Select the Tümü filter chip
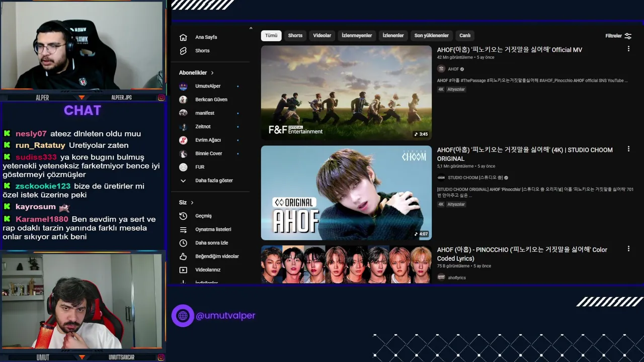644x362 pixels. [271, 36]
